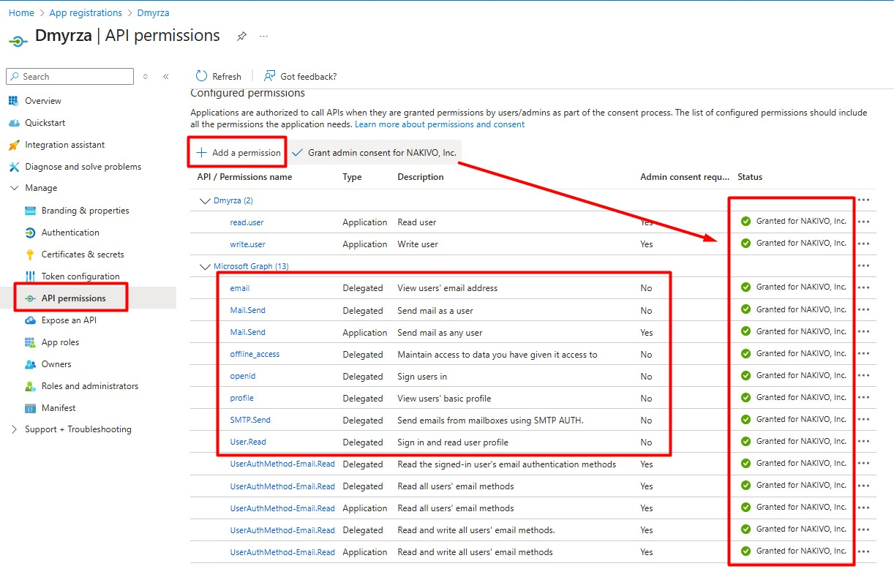894x588 pixels.
Task: Click Grant admin consent for NAKIVO, Inc.
Action: click(x=374, y=153)
